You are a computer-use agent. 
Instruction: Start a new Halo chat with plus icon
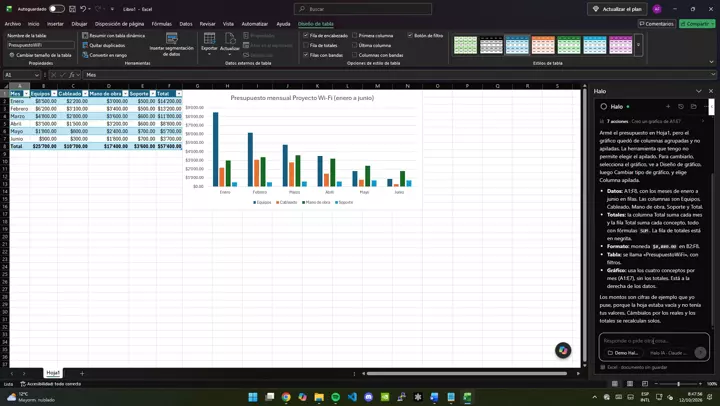point(668,107)
